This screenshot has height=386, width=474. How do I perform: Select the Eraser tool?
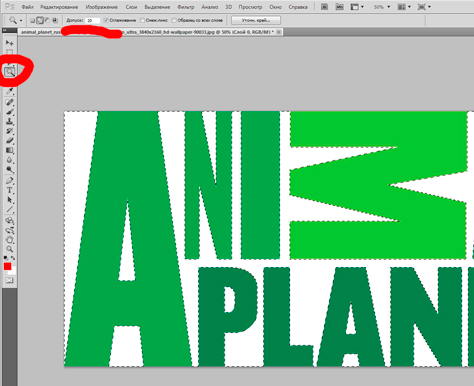tap(9, 141)
